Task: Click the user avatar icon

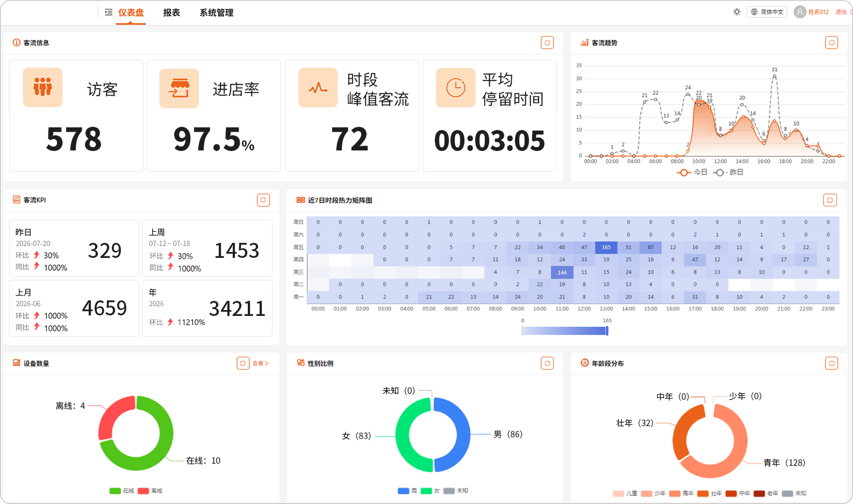Action: [x=800, y=12]
